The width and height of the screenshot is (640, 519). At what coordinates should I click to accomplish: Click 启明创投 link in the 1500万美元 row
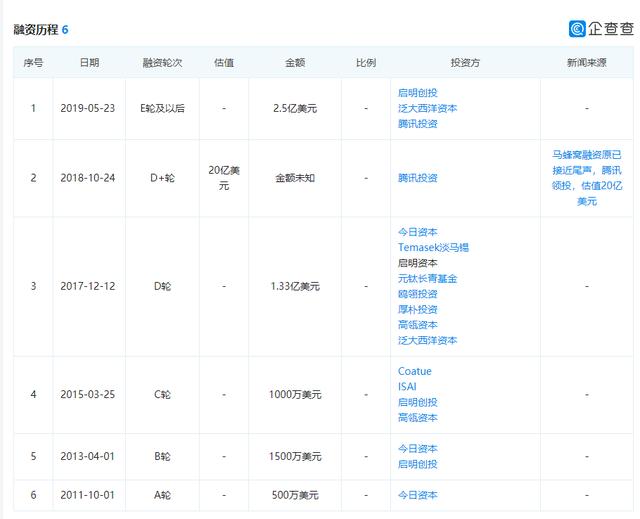point(418,464)
